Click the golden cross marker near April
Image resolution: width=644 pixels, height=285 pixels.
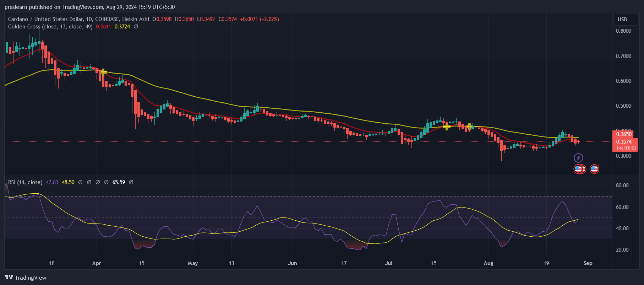tap(103, 71)
